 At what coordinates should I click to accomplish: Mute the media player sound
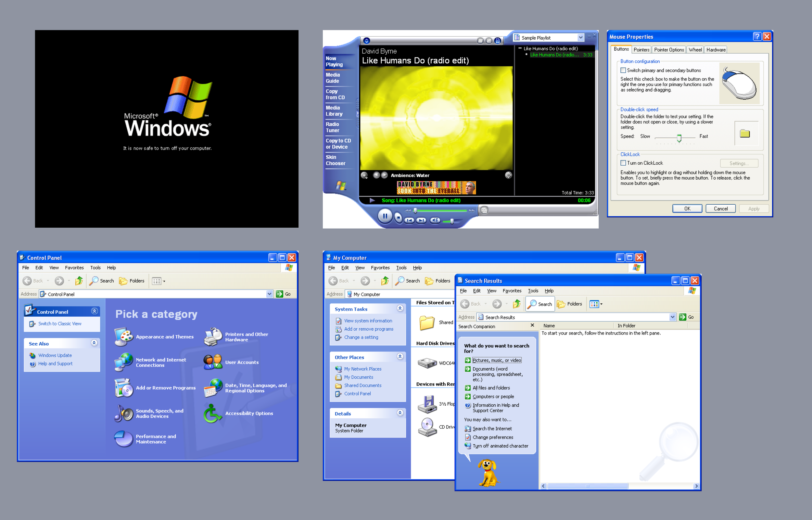click(x=435, y=221)
